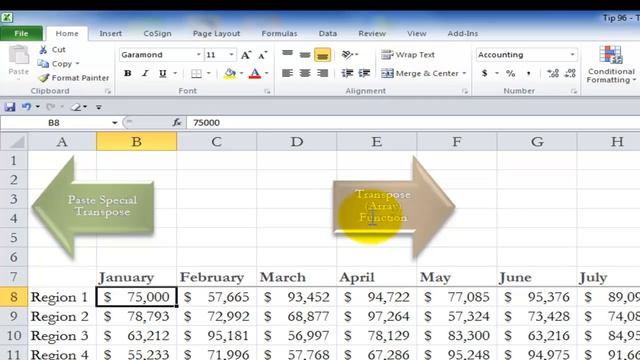The height and width of the screenshot is (360, 640).
Task: Click the Name Box showing B8
Action: [x=54, y=122]
